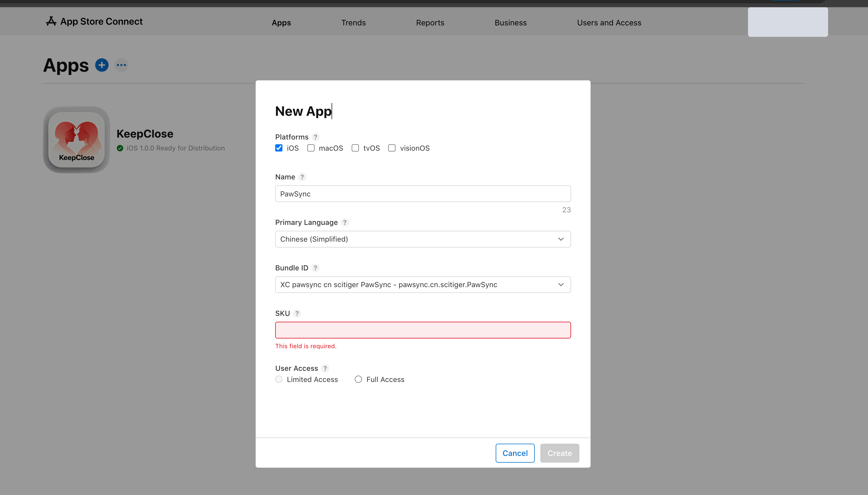The width and height of the screenshot is (868, 495).
Task: Show help for SKU question mark
Action: tap(297, 313)
